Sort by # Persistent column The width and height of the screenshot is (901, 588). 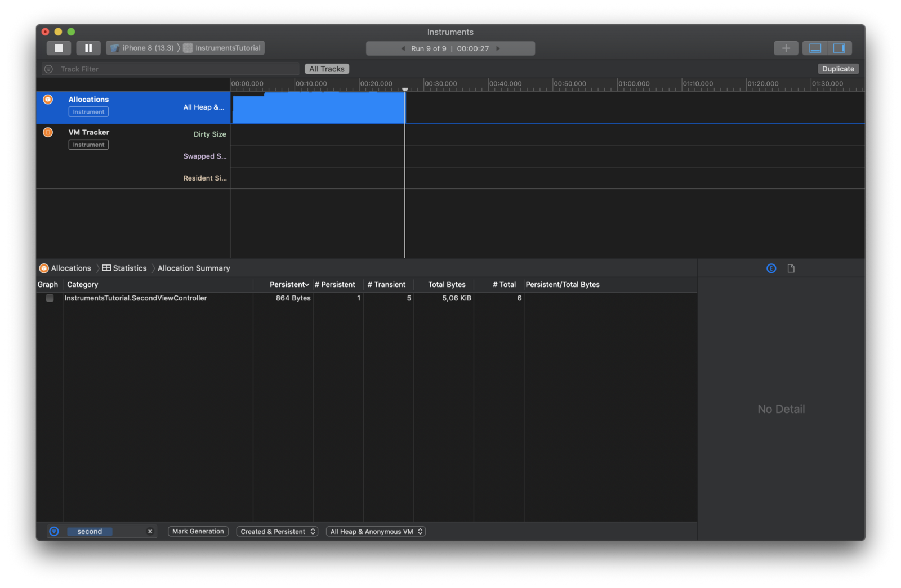tap(338, 285)
